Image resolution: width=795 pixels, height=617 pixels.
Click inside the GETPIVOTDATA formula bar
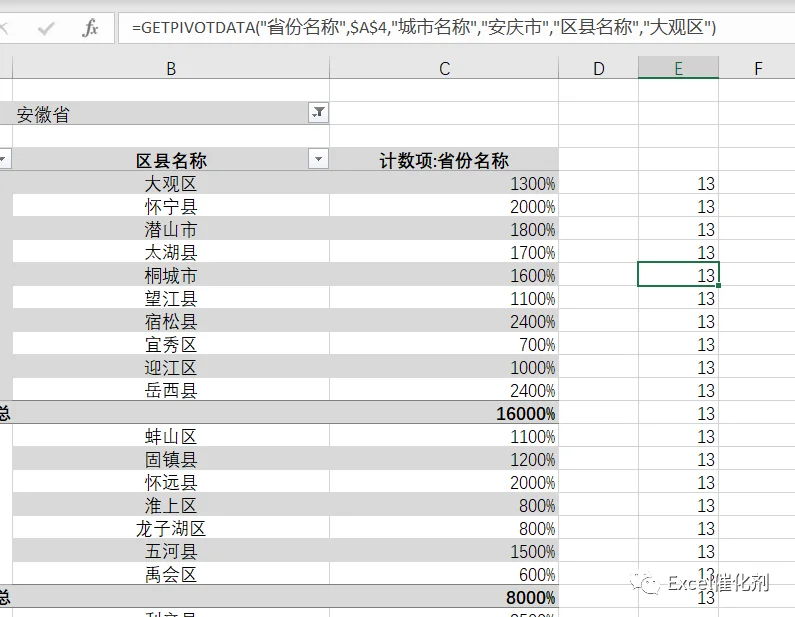pos(456,28)
